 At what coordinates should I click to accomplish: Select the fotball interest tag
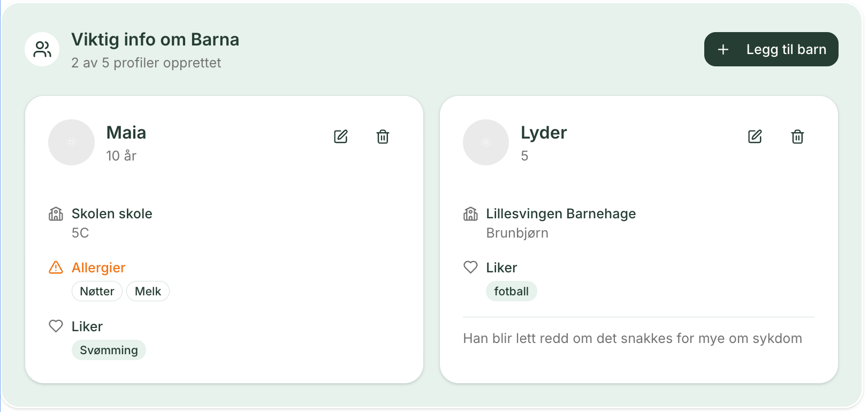point(511,291)
